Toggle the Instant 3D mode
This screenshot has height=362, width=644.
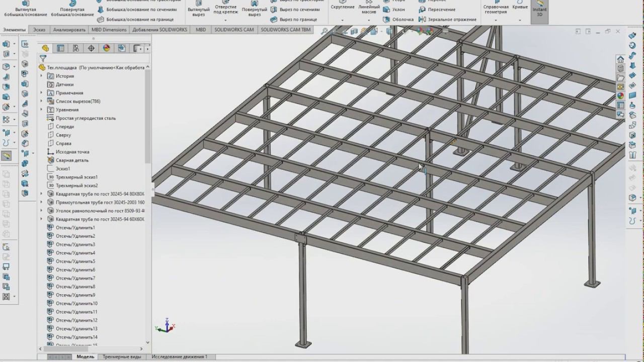pyautogui.click(x=539, y=10)
